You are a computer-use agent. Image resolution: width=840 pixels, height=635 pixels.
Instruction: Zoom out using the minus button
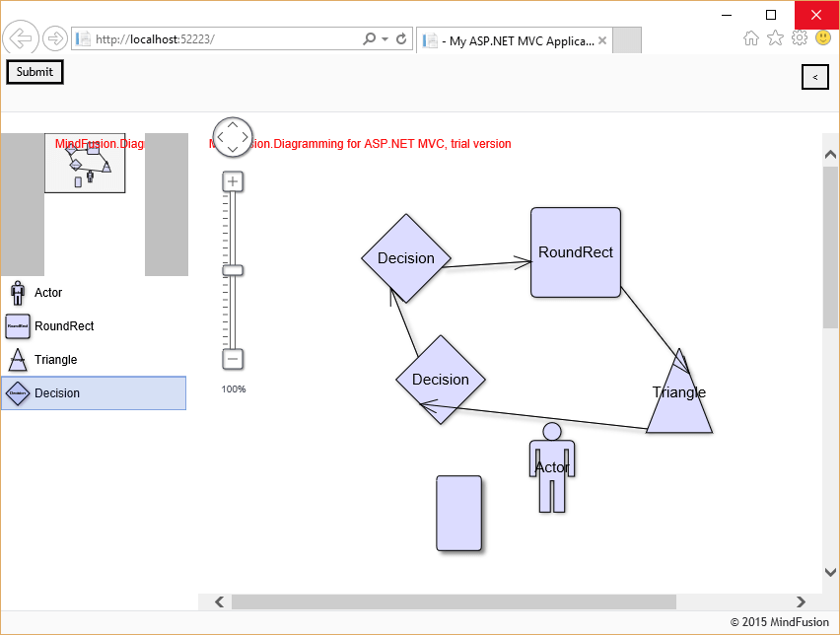[233, 359]
